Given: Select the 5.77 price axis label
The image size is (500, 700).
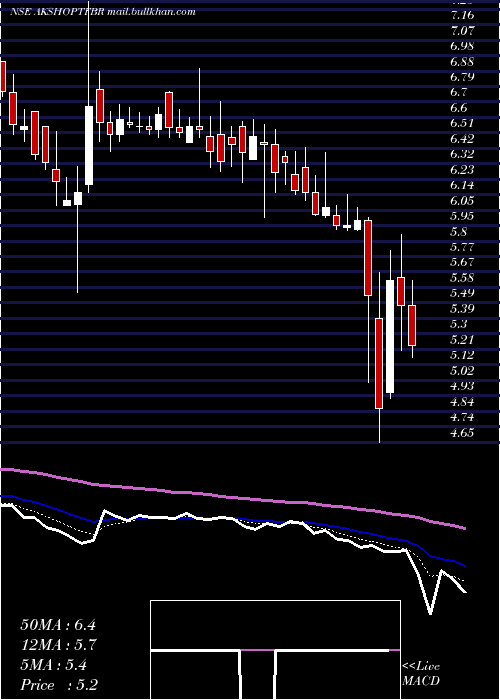Looking at the screenshot, I should coord(463,247).
